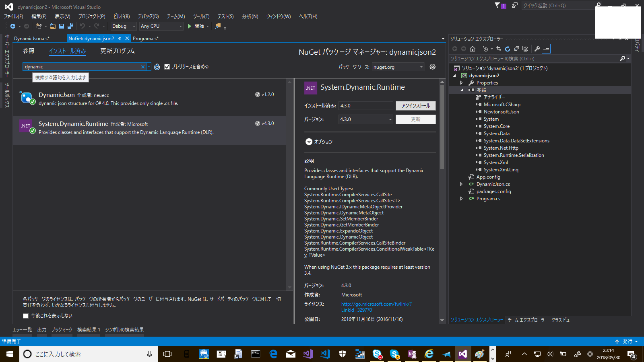Open the File menu
644x362 pixels.
(14, 16)
